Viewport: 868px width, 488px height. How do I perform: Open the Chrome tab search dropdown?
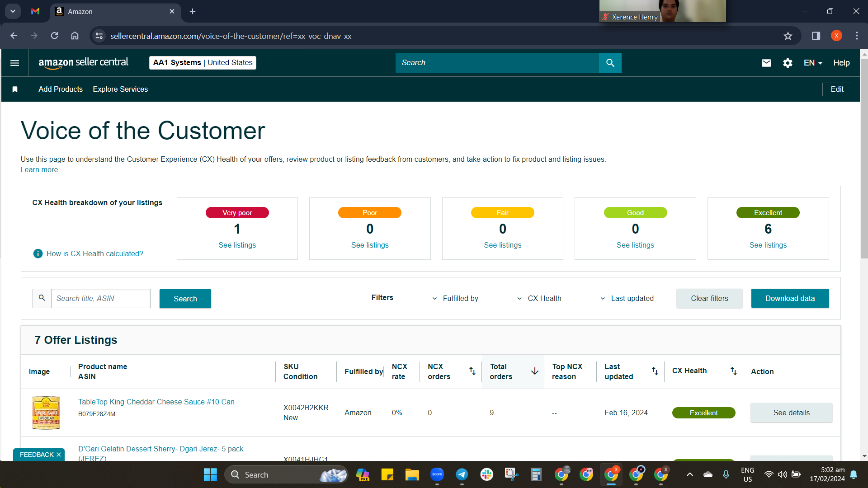point(13,11)
